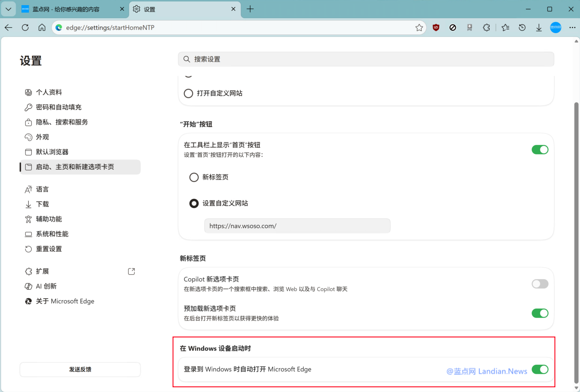Select the 新标签页 radio button
This screenshot has width=580, height=392.
(194, 177)
